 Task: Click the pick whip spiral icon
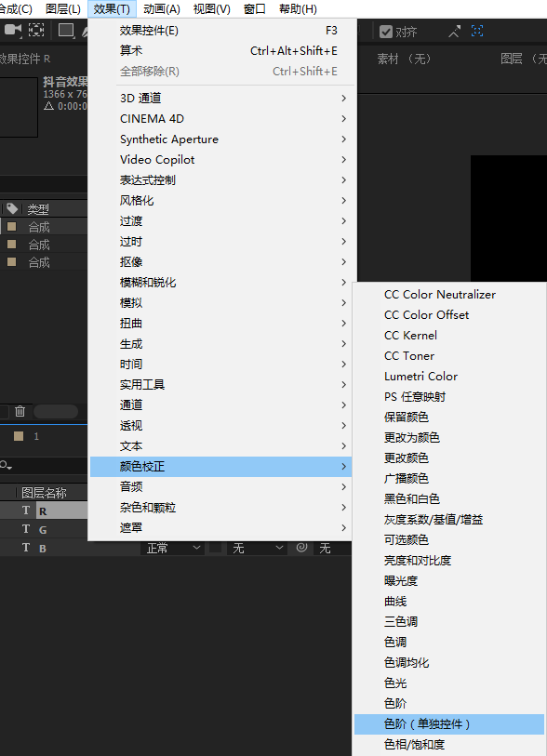coord(302,548)
